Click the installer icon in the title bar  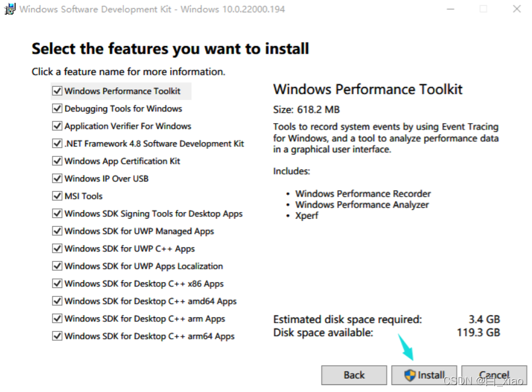pos(10,9)
